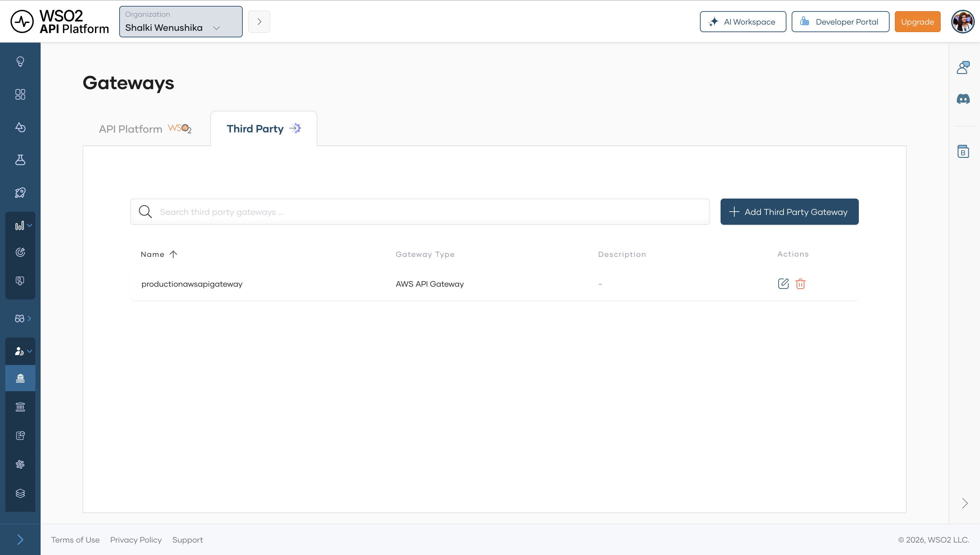Click the WSO2 API Platform logo

click(x=60, y=22)
